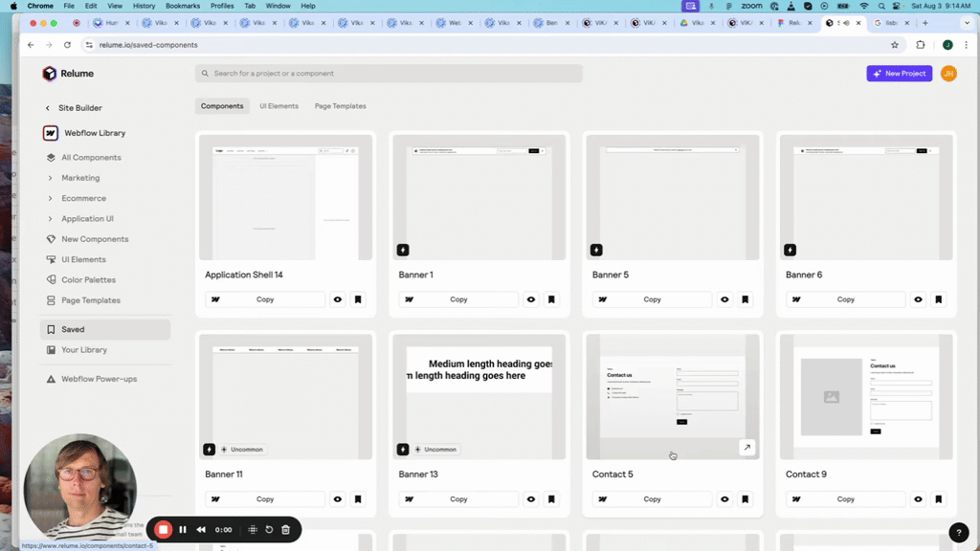The height and width of the screenshot is (551, 980).
Task: Copy the Banner 5 component
Action: (652, 299)
